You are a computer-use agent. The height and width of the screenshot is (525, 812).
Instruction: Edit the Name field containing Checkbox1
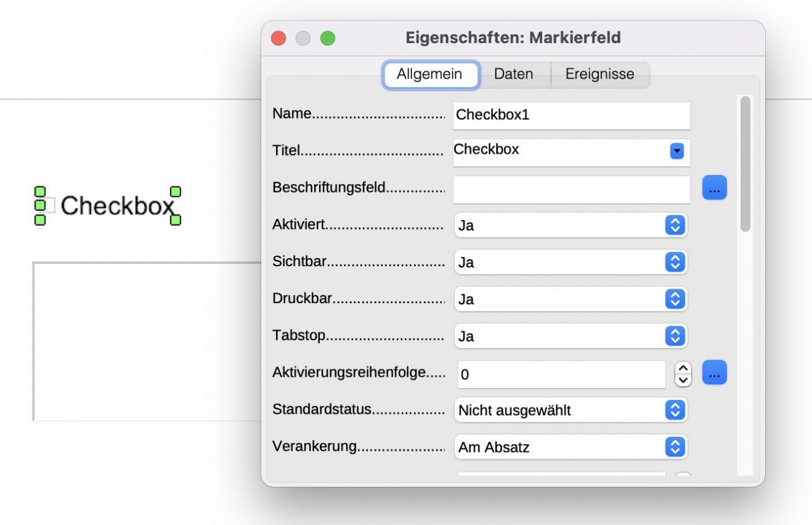[570, 115]
